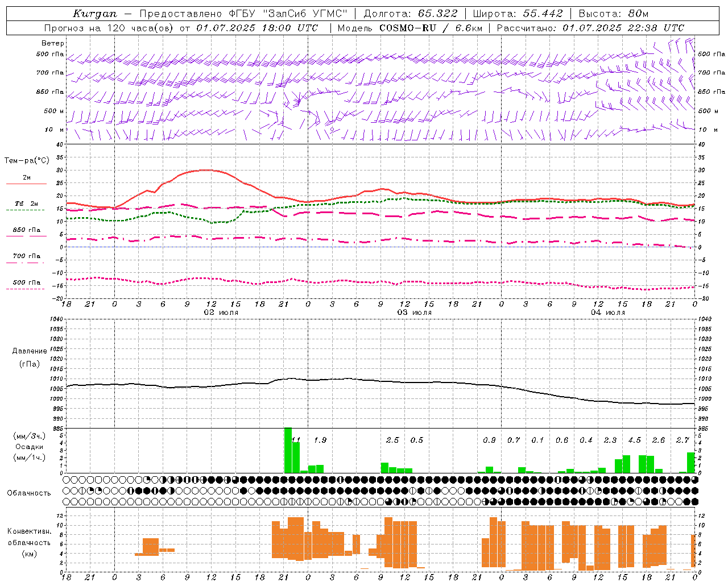
Task: Click the 0.5 precipitation value
Action: tap(417, 440)
